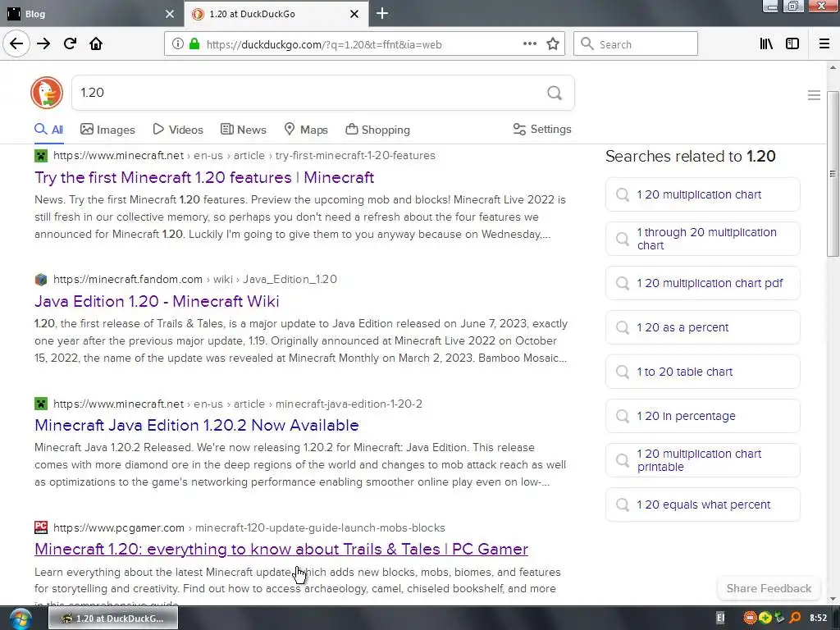Click minecraft.fandom.com favicon icon
The image size is (840, 630).
[41, 279]
